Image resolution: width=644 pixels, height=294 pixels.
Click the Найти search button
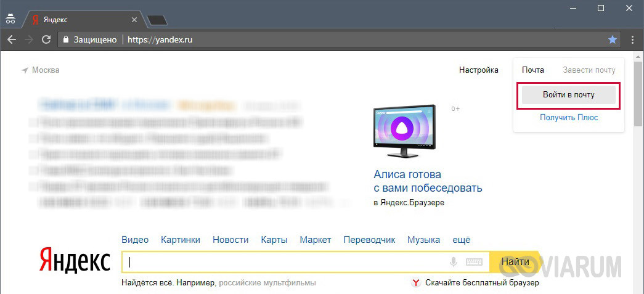[x=515, y=262]
